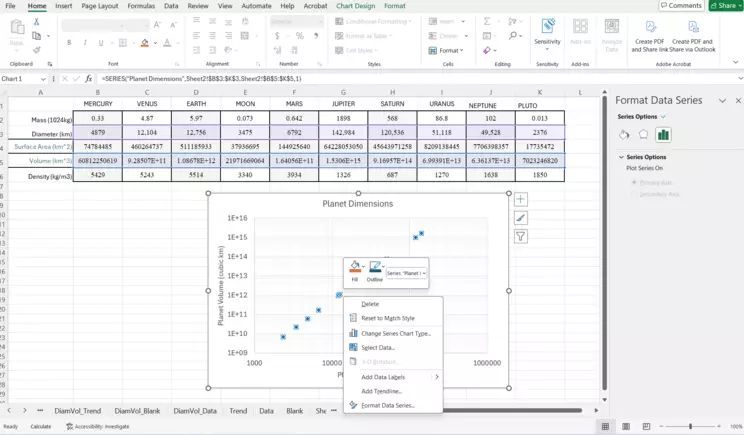Collapse the ribbon with chevron
The image size is (744, 435).
point(735,63)
